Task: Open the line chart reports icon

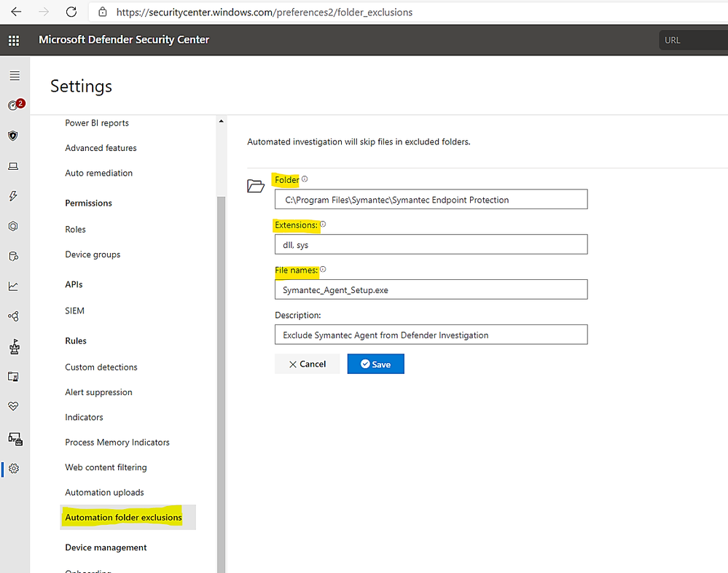Action: [x=13, y=286]
